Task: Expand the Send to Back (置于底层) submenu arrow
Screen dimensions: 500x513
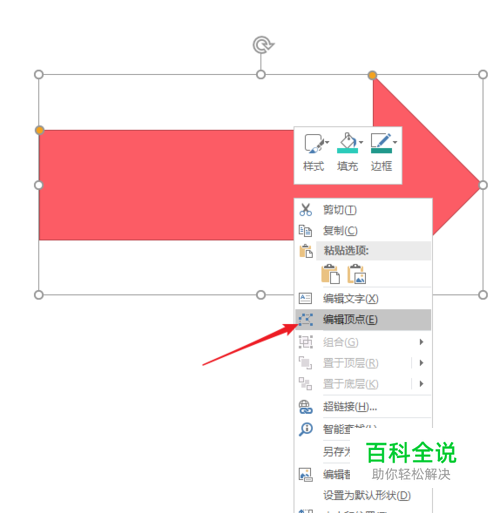Action: [x=421, y=384]
